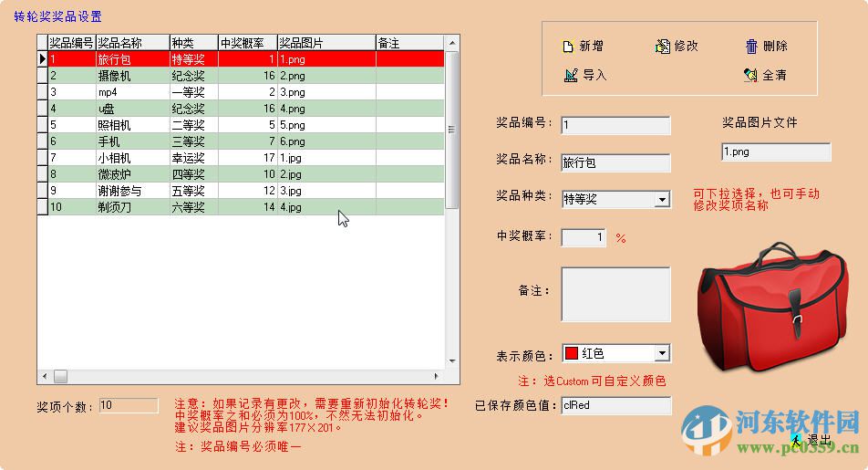Click the 5.png image cell
868x470 pixels.
[326, 125]
